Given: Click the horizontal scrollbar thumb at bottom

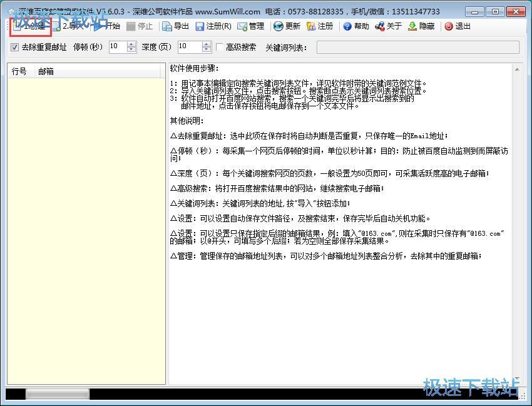Looking at the screenshot, I should [x=57, y=394].
